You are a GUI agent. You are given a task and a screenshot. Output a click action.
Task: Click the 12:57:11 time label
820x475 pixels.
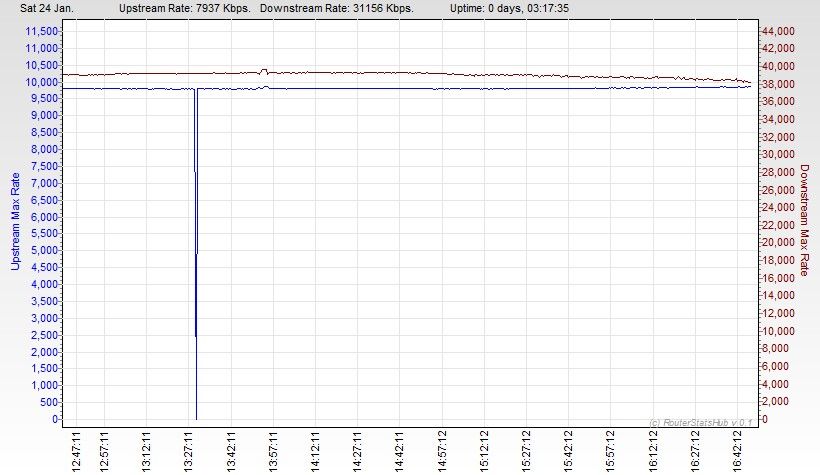point(104,451)
